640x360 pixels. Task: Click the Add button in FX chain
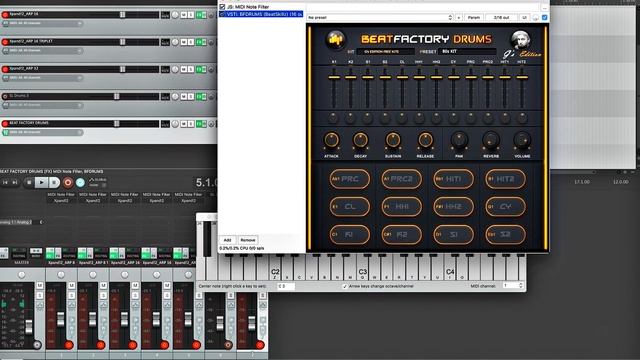coord(227,240)
